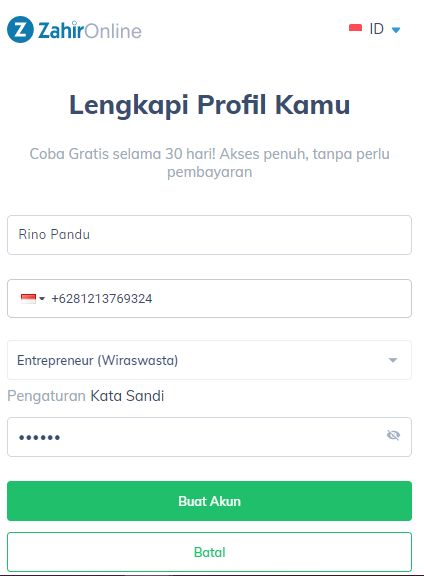Click the flag icon beside ID
The image size is (424, 576).
[x=355, y=28]
